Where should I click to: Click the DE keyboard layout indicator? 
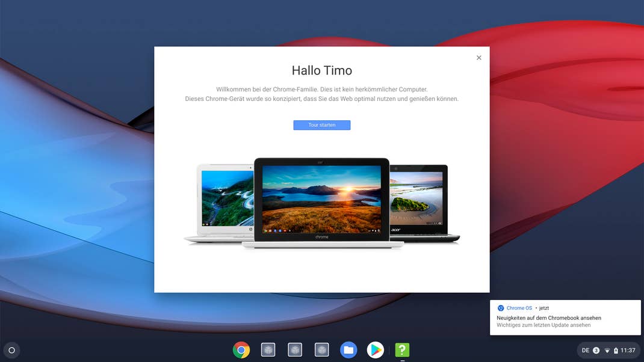tap(585, 351)
